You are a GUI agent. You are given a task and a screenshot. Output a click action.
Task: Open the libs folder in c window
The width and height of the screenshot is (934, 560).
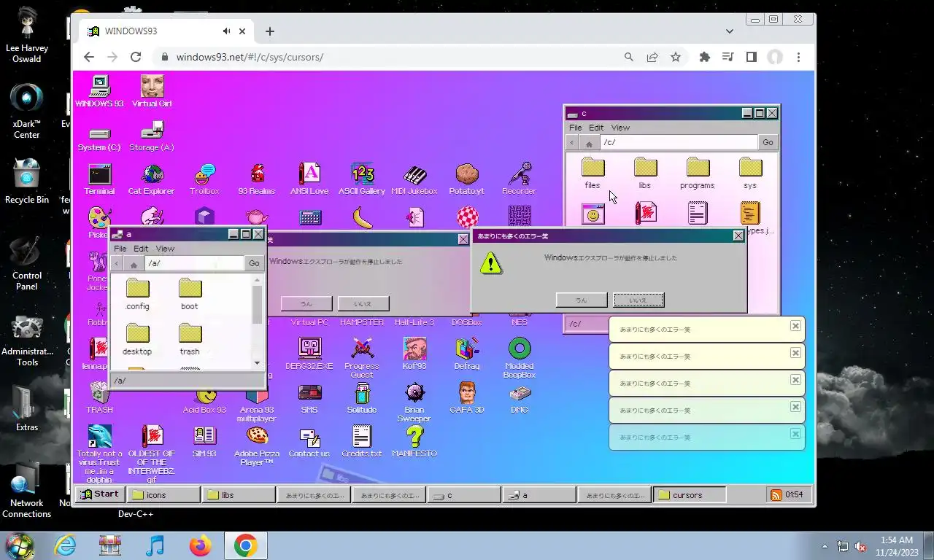645,174
